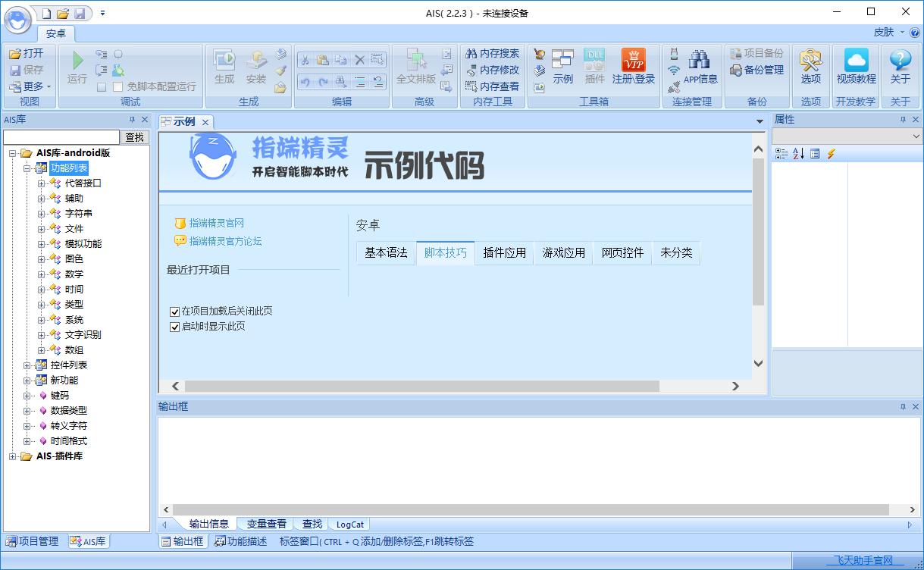Click the X delete icon in 编辑 group
This screenshot has width=924, height=570.
[360, 60]
